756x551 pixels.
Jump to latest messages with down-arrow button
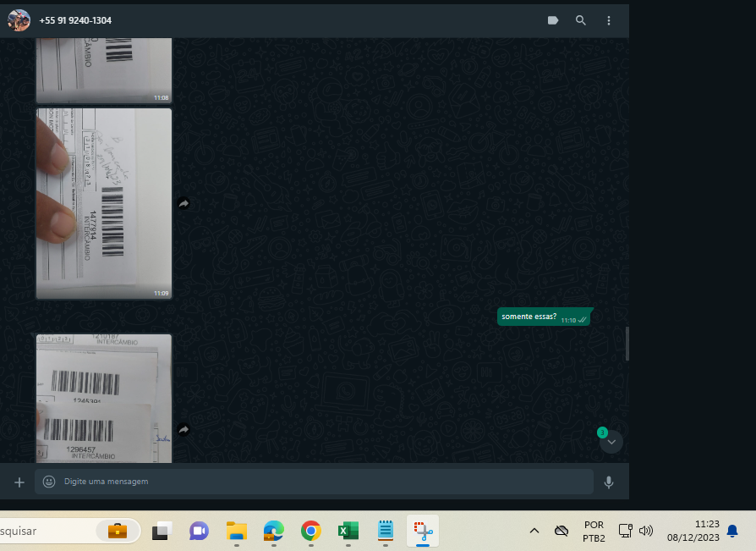(611, 442)
